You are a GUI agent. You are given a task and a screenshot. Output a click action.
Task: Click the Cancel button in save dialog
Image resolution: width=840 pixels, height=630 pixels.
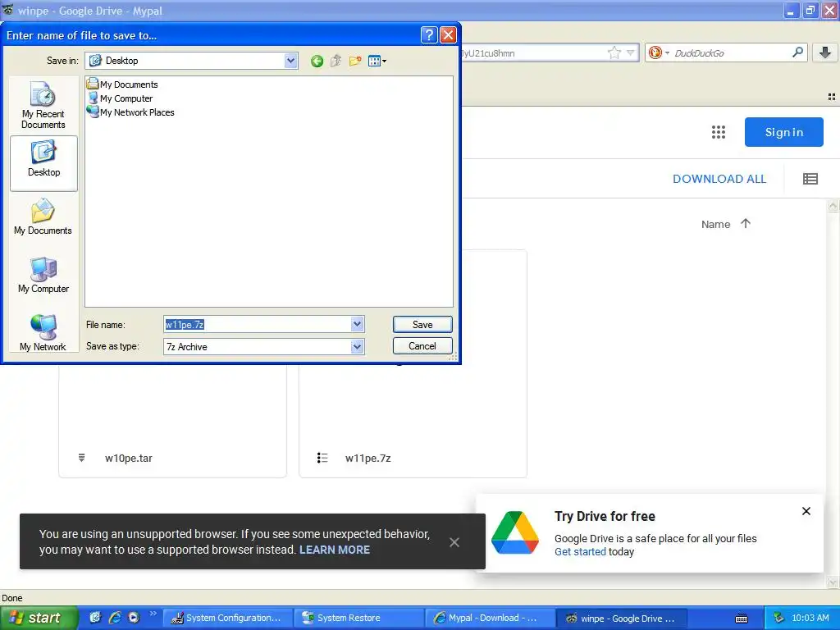pyautogui.click(x=422, y=346)
